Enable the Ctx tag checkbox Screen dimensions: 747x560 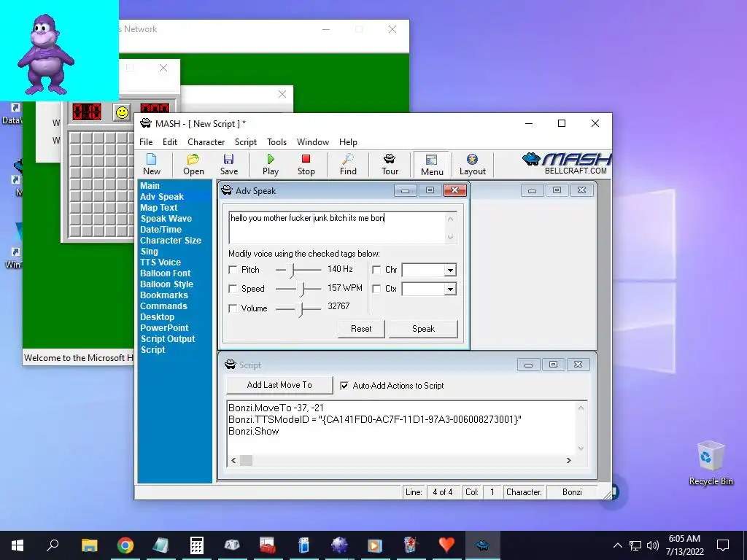pyautogui.click(x=376, y=289)
